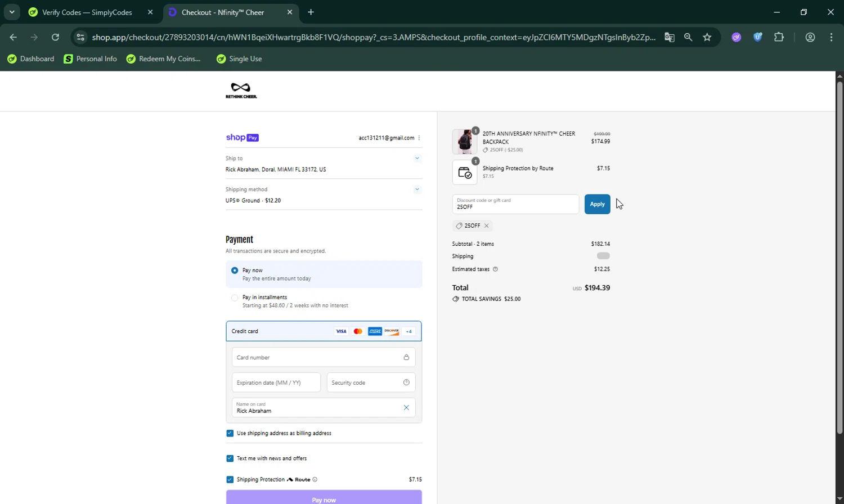Click the Estimated taxes info icon
844x504 pixels.
[495, 269]
